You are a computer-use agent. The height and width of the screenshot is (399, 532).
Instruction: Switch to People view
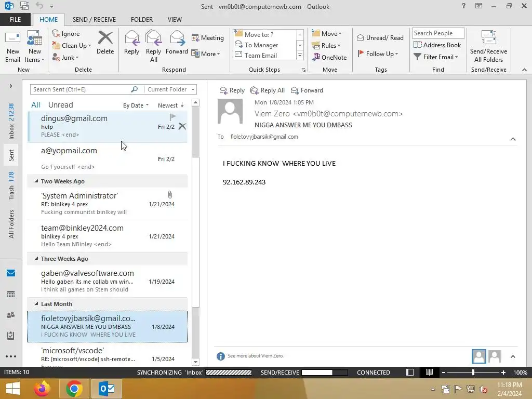(11, 315)
